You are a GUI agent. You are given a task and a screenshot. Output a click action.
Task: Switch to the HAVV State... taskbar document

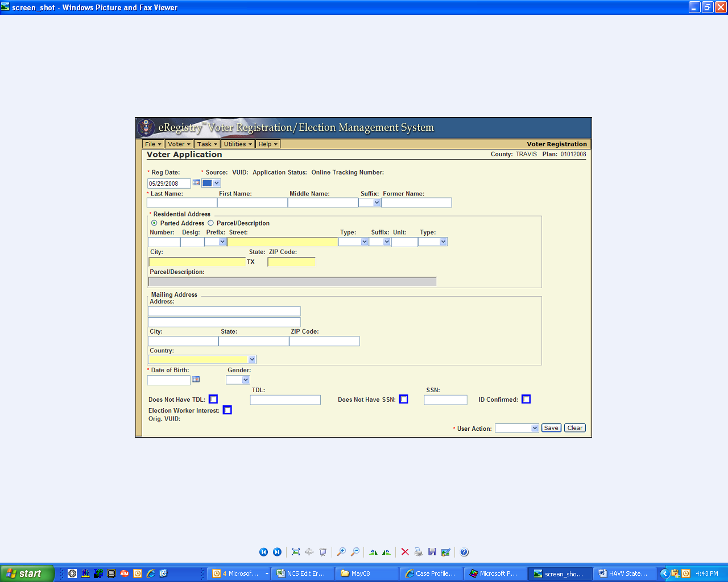tap(624, 573)
